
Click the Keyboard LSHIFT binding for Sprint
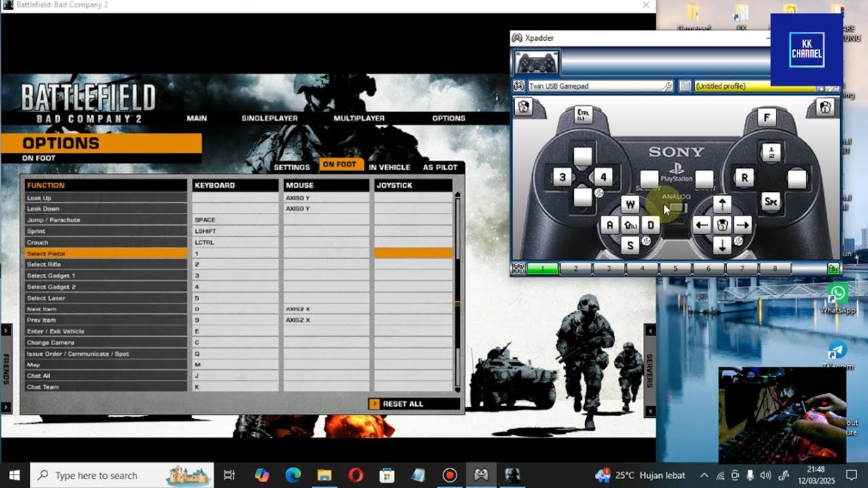click(x=235, y=231)
